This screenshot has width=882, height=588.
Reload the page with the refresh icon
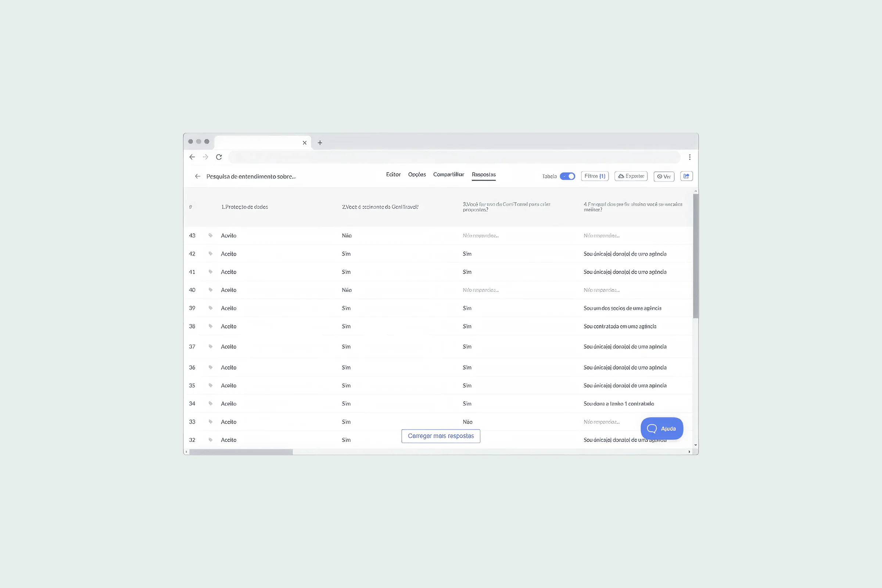pos(219,157)
